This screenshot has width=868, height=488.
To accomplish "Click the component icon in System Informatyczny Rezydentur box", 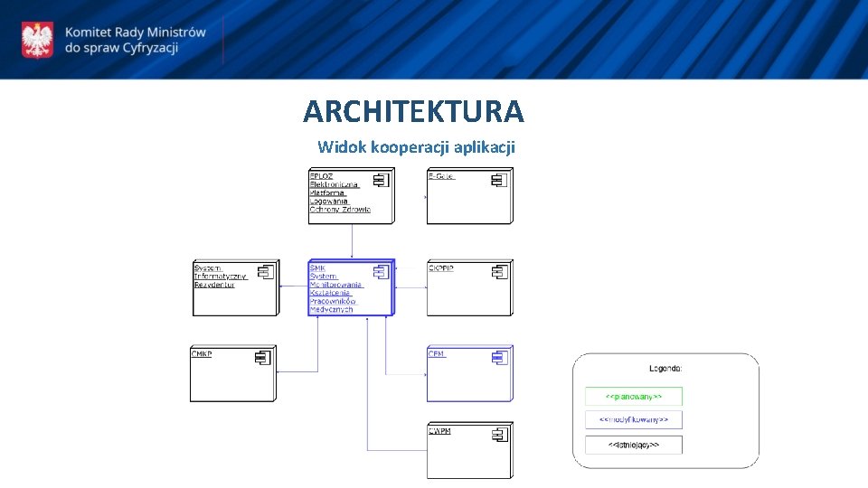I will point(266,272).
